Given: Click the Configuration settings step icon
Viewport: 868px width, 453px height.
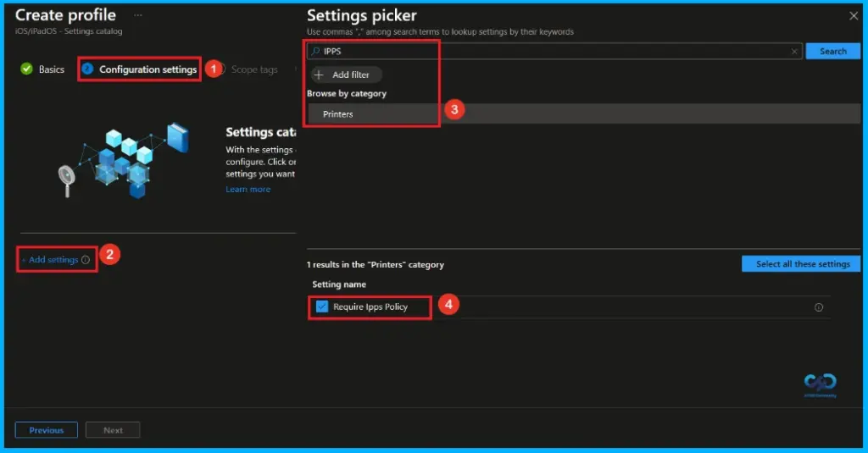Looking at the screenshot, I should (87, 69).
